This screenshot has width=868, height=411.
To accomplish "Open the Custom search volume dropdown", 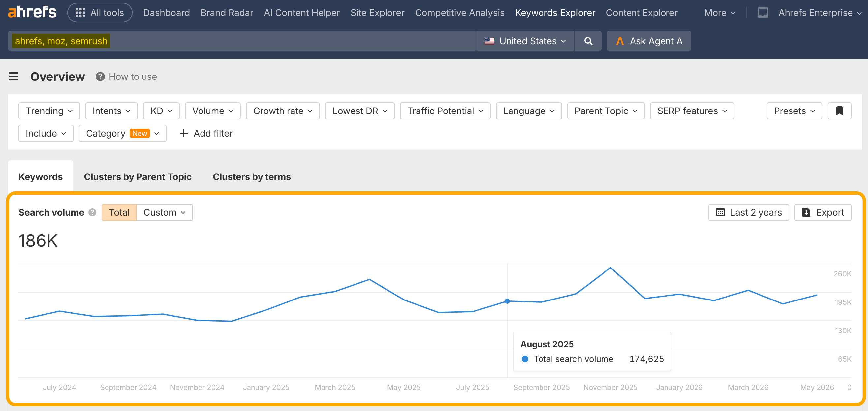I will point(165,212).
